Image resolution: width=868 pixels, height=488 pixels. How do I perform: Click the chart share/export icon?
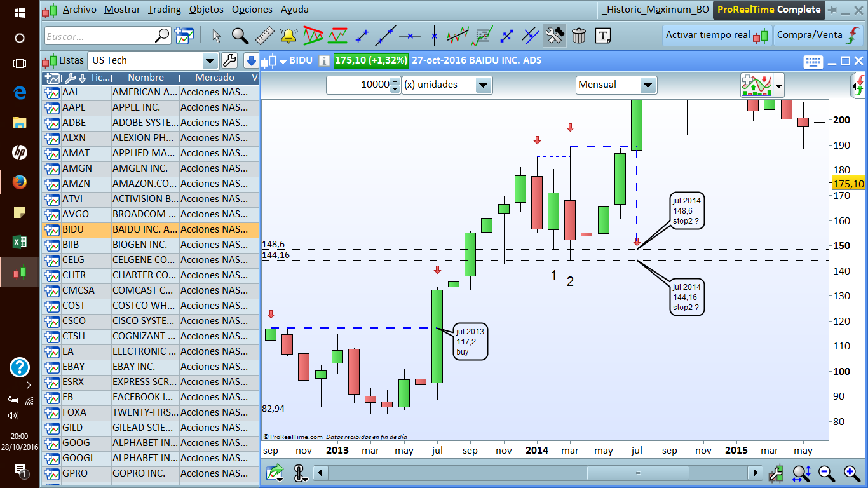pyautogui.click(x=276, y=473)
